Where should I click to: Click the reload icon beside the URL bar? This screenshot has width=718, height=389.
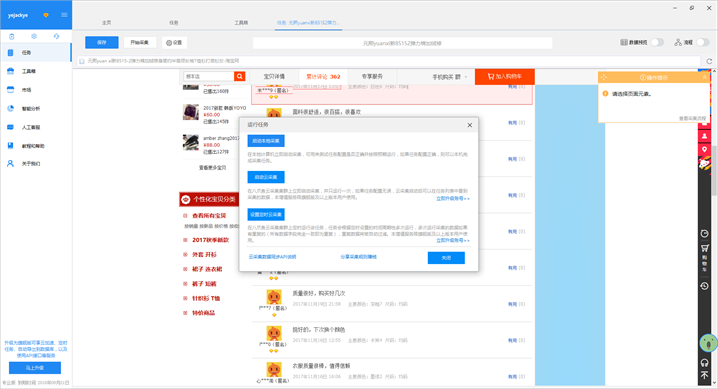[x=709, y=61]
